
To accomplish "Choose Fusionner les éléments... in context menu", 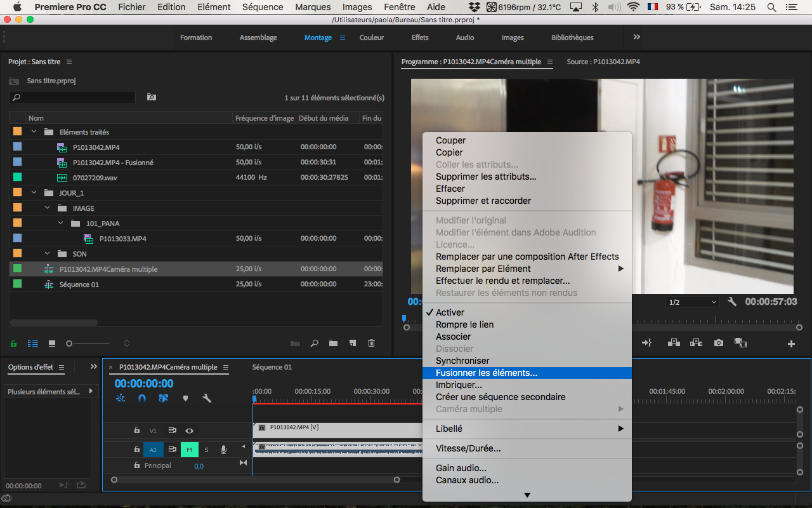I will (527, 373).
